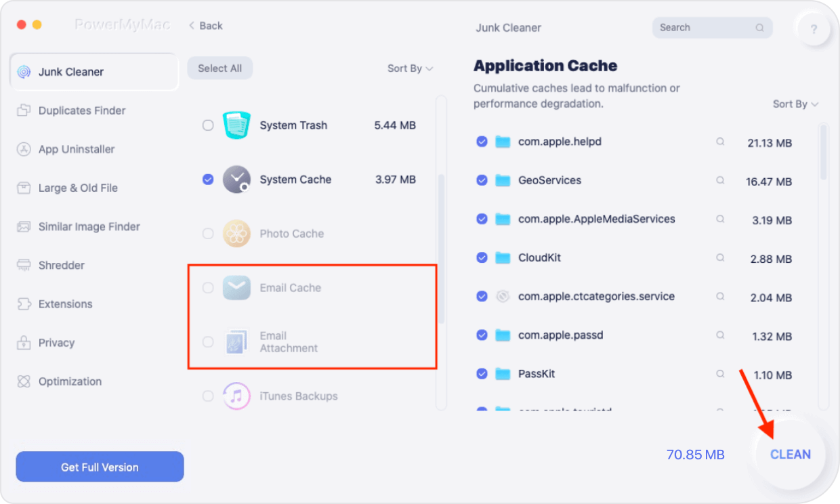Click the App Uninstaller sidebar icon

tap(24, 149)
